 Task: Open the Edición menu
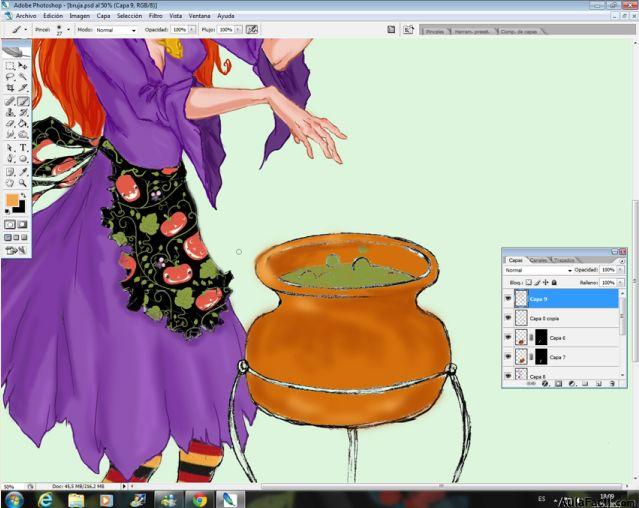53,16
